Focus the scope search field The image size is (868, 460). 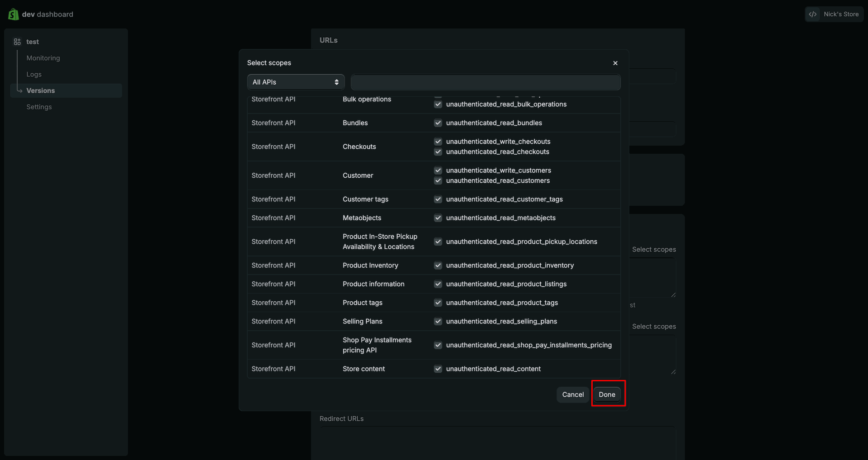coord(486,82)
